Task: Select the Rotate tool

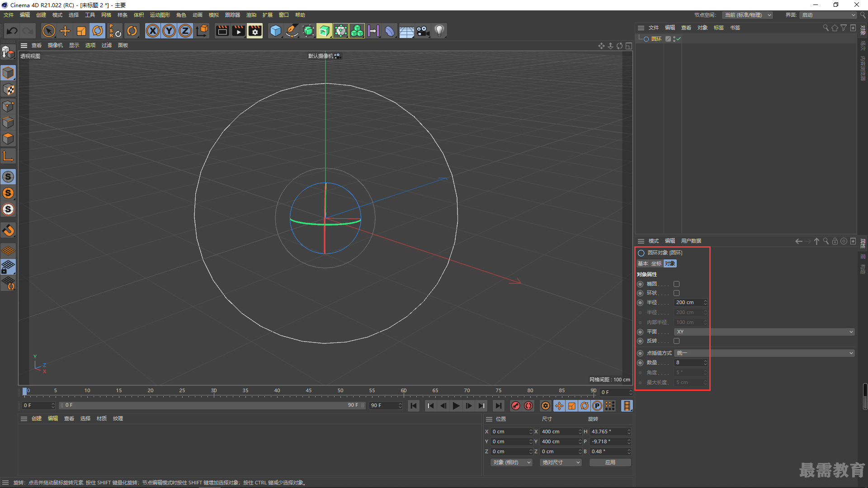Action: pos(98,31)
